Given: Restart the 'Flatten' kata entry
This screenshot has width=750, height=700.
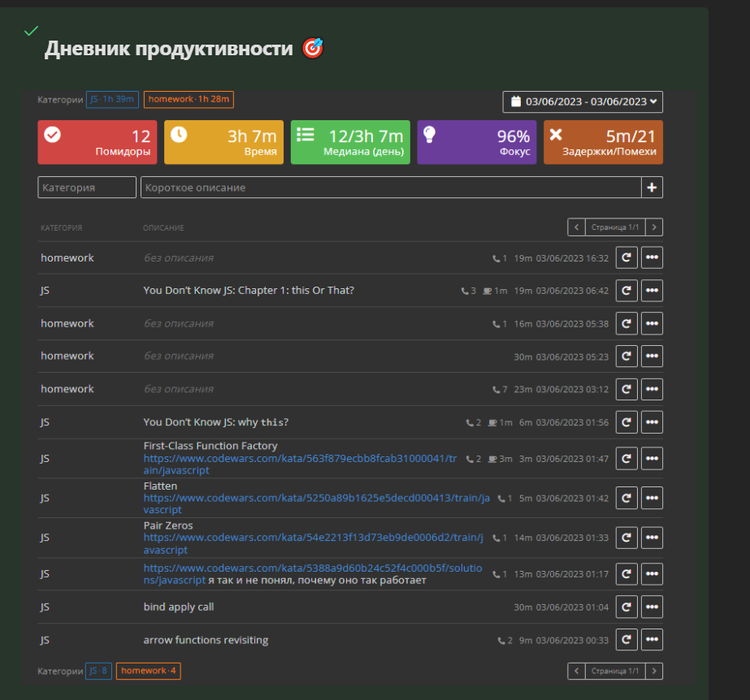Looking at the screenshot, I should 626,498.
